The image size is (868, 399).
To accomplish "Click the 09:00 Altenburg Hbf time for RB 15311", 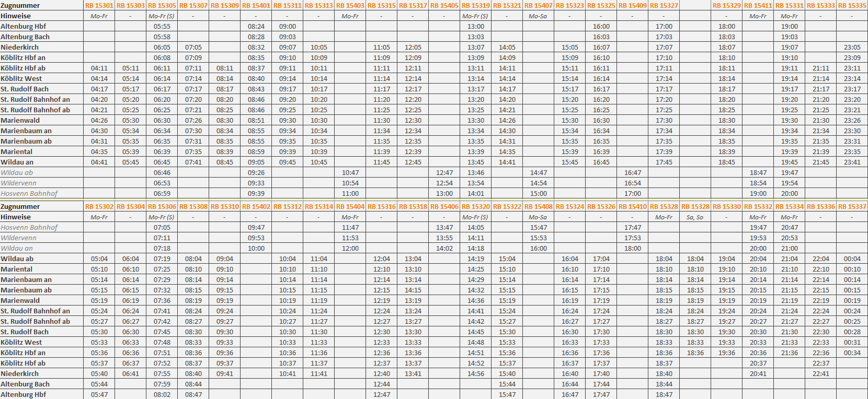I will [288, 26].
